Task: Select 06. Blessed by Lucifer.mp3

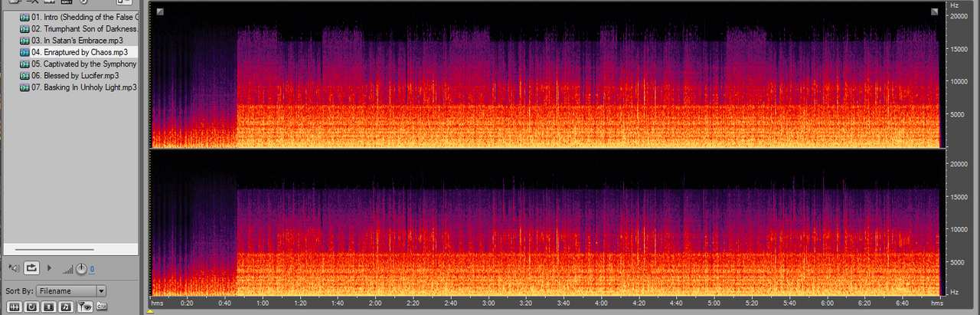Action: coord(69,76)
